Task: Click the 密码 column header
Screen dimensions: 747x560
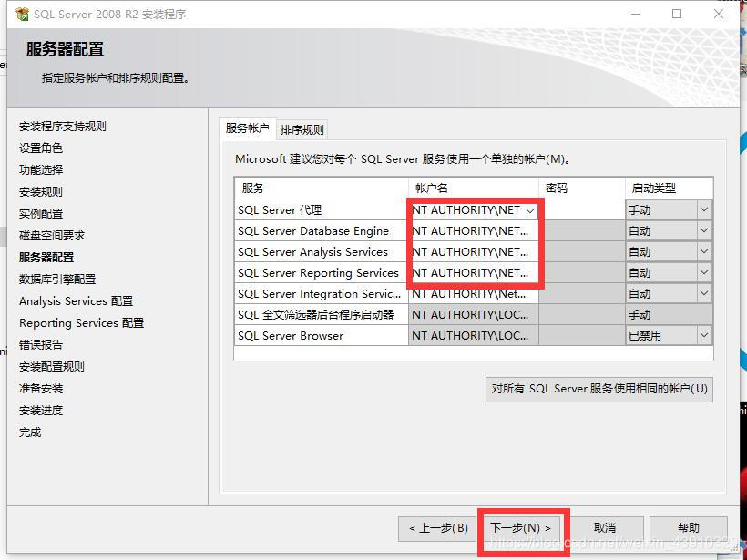Action: (582, 188)
